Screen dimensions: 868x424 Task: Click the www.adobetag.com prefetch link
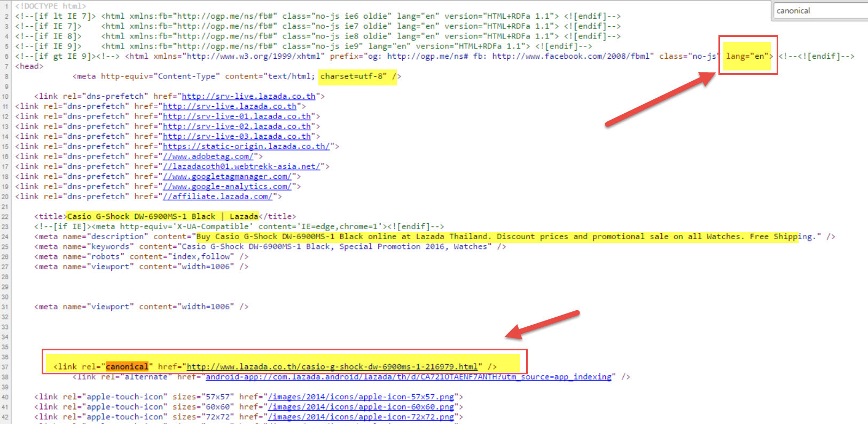(208, 156)
